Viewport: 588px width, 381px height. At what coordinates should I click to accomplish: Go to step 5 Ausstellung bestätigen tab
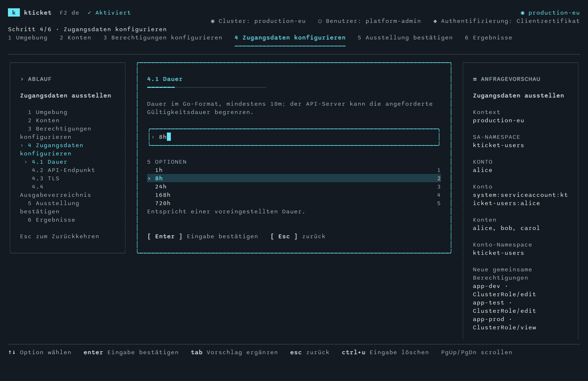coord(405,38)
